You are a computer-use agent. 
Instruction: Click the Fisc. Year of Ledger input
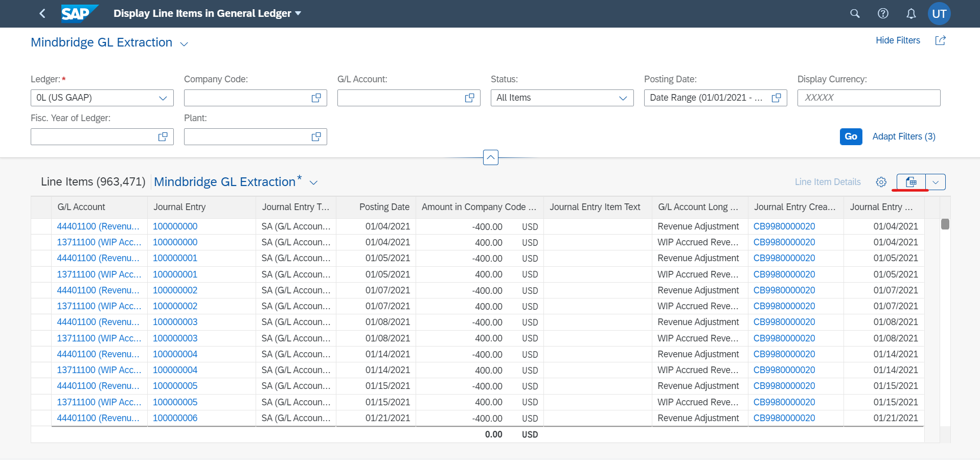tap(102, 136)
